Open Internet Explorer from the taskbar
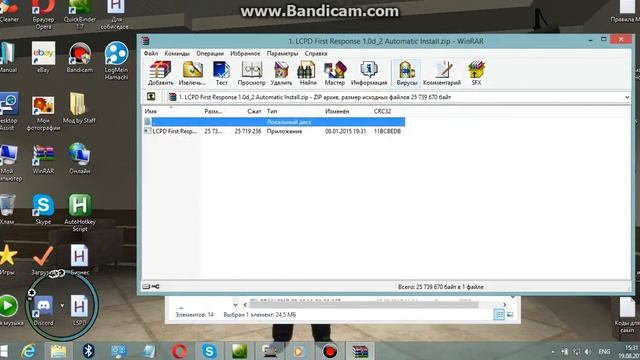640x360 pixels. pos(29,351)
